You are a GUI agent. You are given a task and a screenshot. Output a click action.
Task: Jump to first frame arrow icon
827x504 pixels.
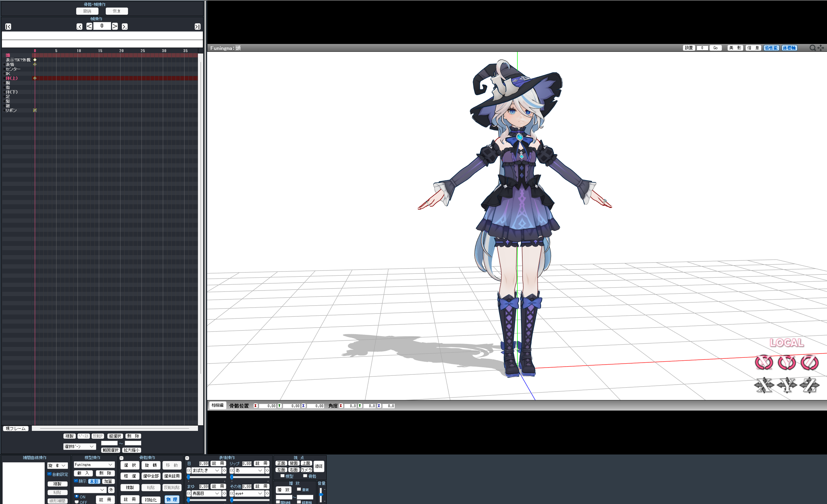pyautogui.click(x=9, y=27)
